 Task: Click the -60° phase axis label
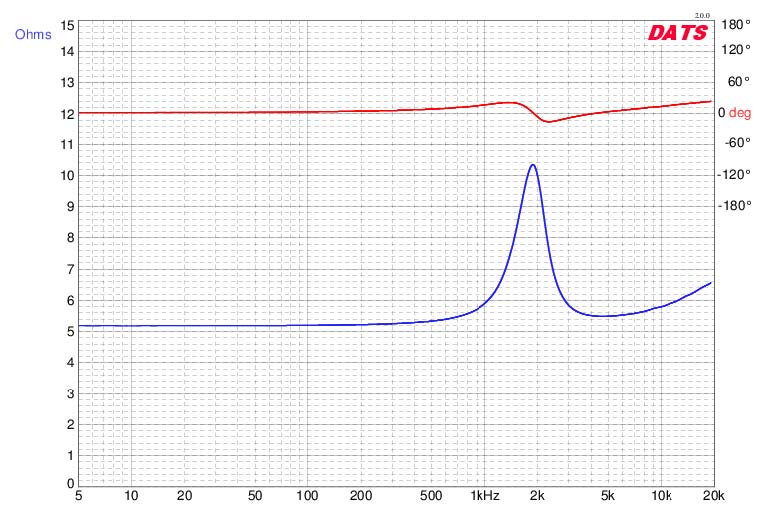[x=737, y=142]
